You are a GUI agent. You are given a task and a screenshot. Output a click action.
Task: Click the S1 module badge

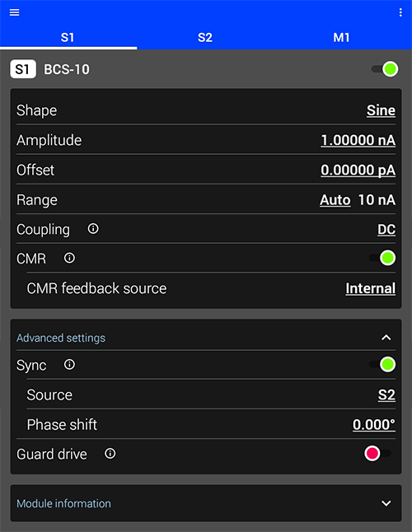pos(23,69)
